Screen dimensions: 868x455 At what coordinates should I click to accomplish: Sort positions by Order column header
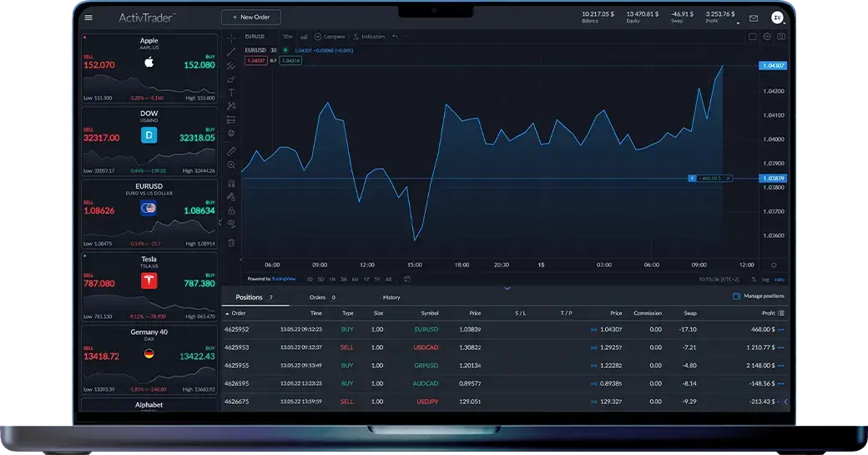click(x=235, y=313)
